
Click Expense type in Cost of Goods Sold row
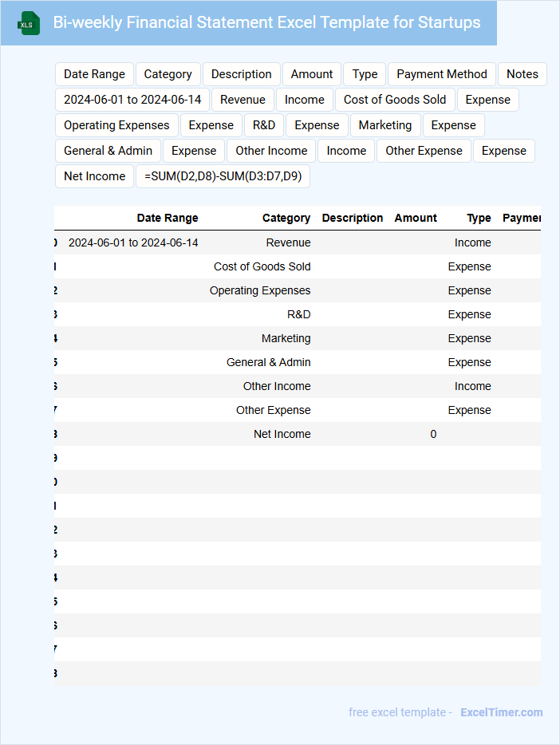click(x=469, y=266)
